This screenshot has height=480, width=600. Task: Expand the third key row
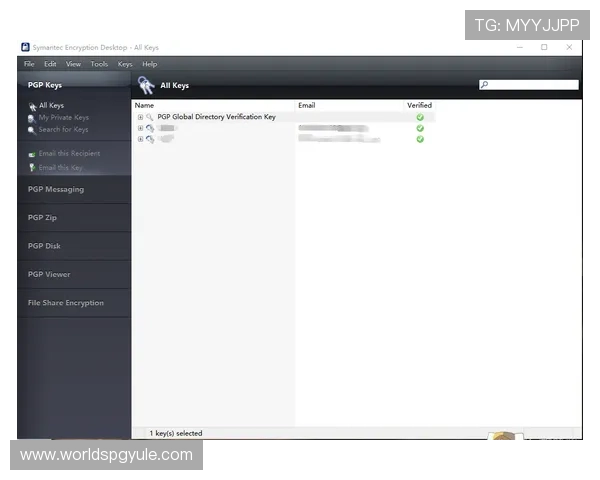[140, 139]
